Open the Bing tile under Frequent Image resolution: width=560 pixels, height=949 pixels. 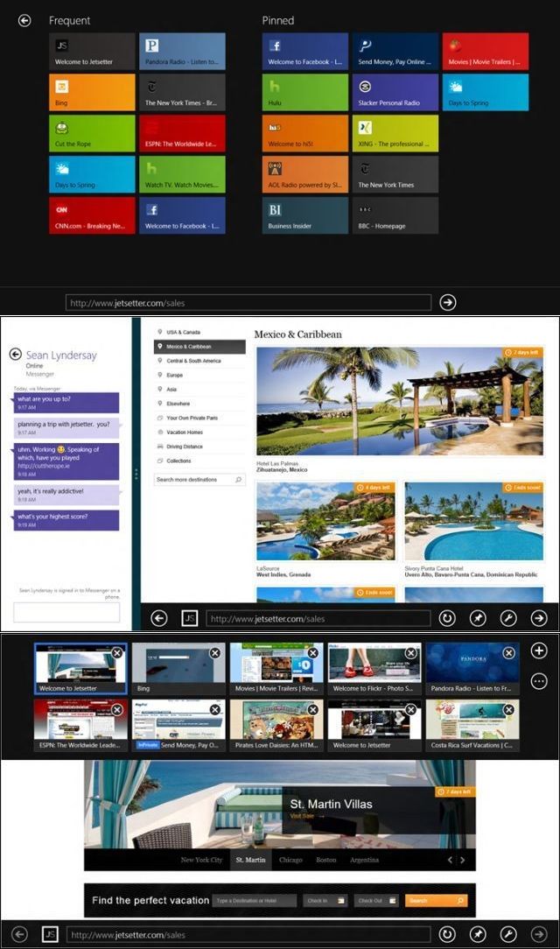tap(92, 93)
